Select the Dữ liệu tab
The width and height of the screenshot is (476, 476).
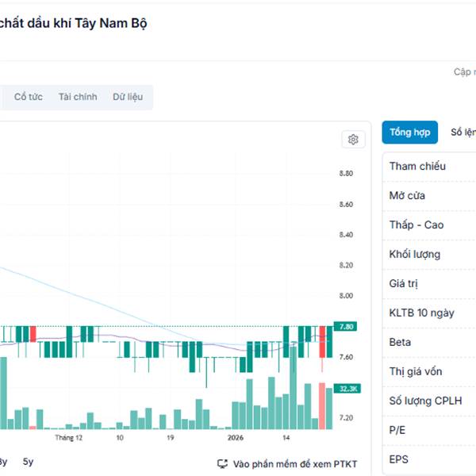128,97
